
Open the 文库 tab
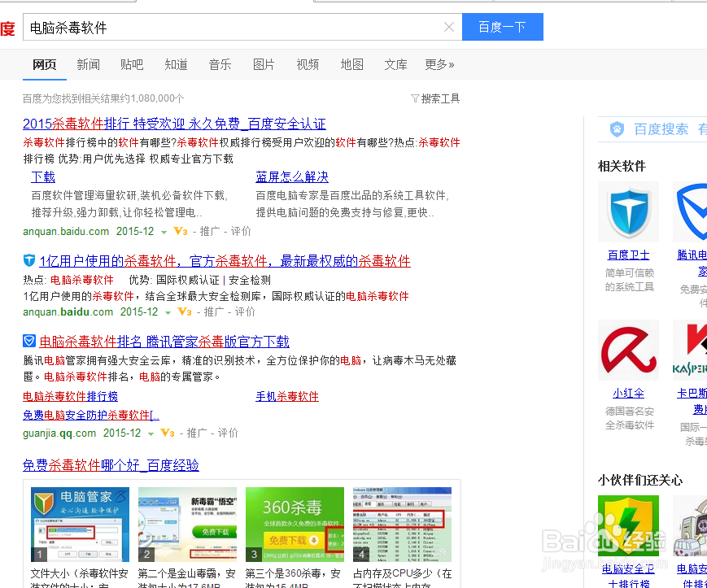(395, 64)
